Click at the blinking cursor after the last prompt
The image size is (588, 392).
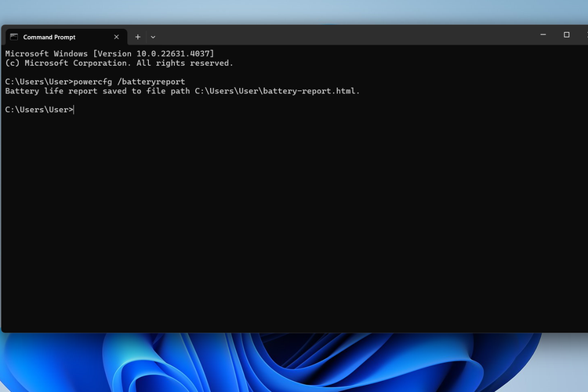(x=74, y=110)
